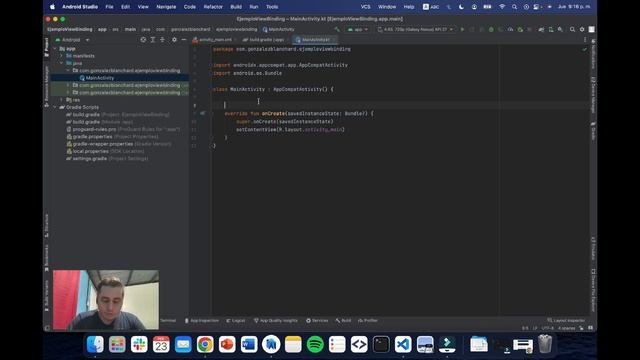Open Spotify from the Dock
The height and width of the screenshot is (360, 640).
point(315,344)
